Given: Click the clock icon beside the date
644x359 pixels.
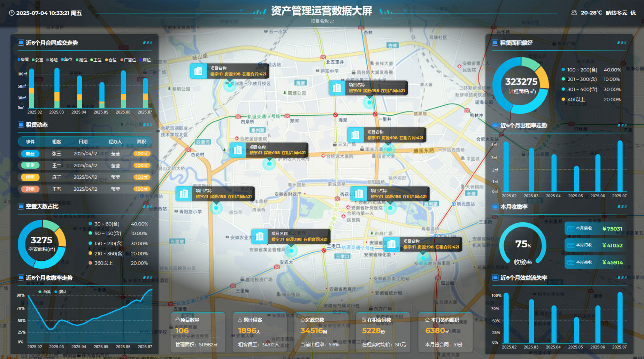Looking at the screenshot, I should tap(11, 13).
